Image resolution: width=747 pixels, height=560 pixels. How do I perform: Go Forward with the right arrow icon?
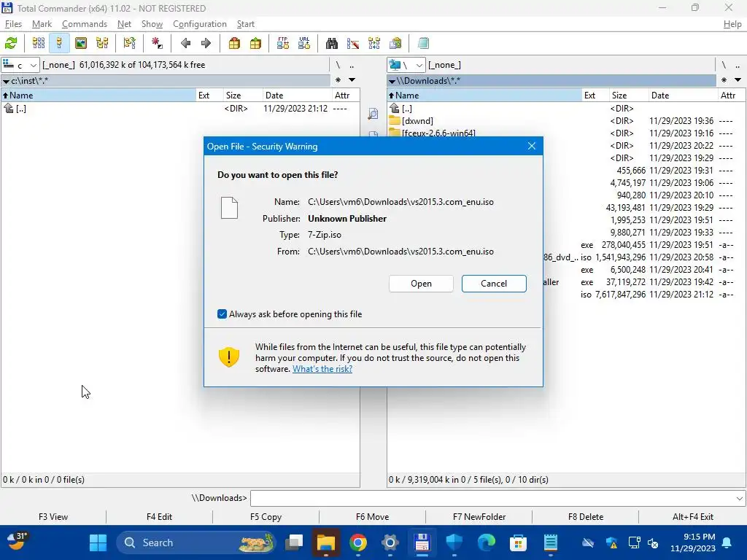[206, 43]
